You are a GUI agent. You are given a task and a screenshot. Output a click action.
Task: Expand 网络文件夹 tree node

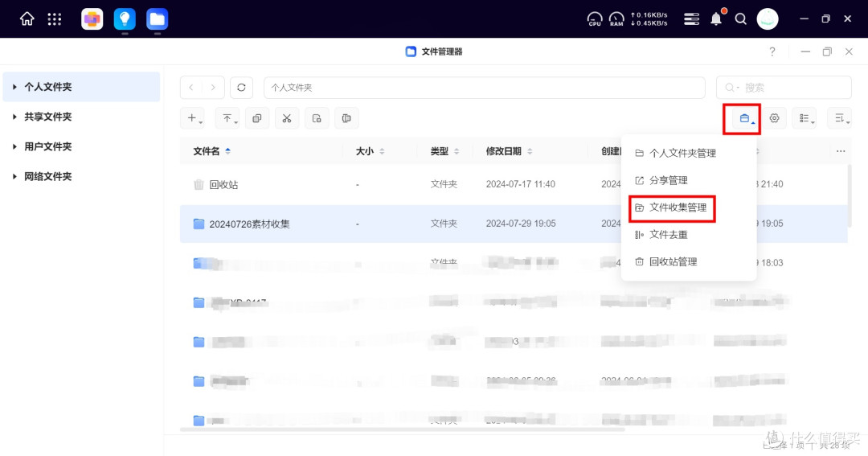15,177
